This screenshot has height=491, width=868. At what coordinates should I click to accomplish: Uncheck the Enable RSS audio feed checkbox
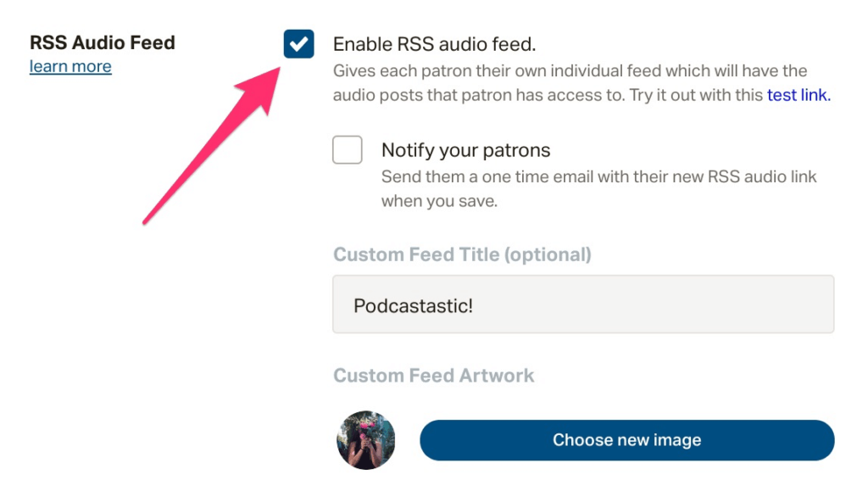tap(298, 44)
